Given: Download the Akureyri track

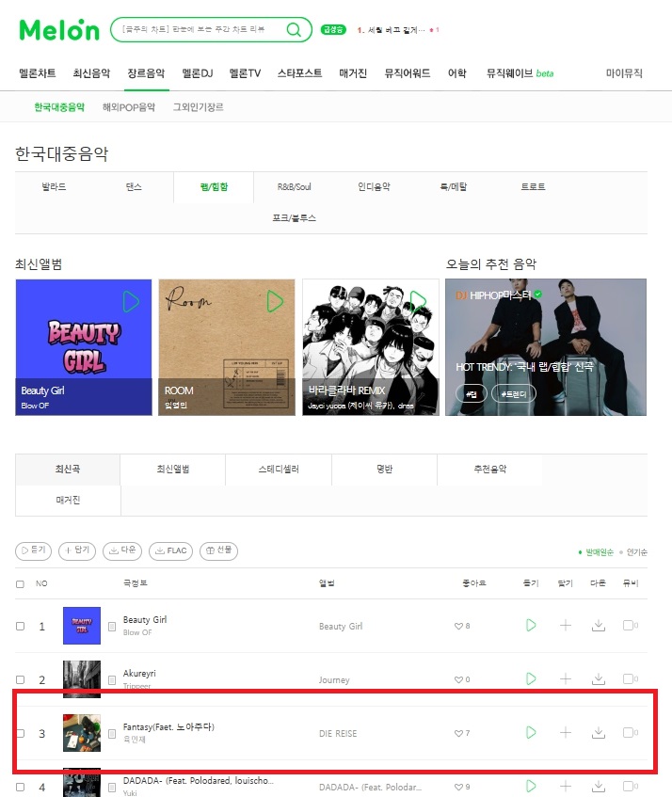Looking at the screenshot, I should [599, 678].
